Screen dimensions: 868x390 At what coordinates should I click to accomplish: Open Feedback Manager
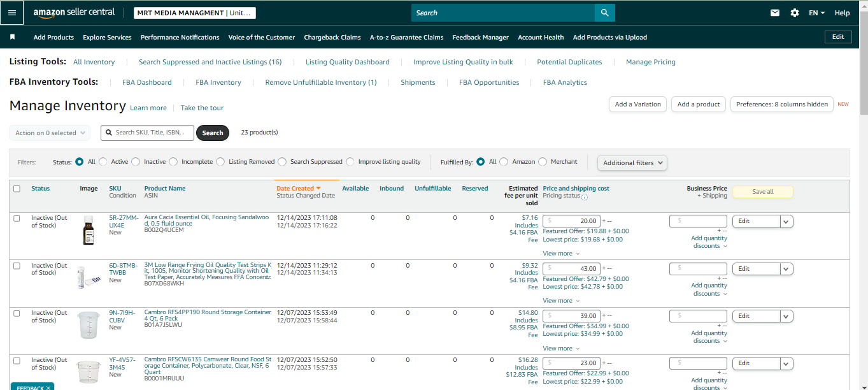click(x=481, y=37)
